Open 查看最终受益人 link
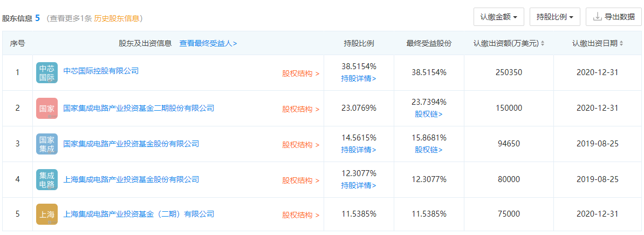 208,43
